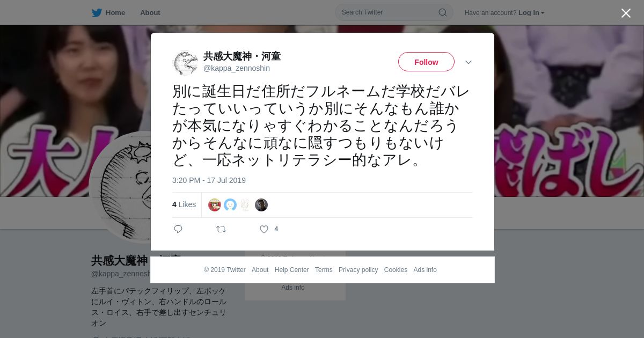The height and width of the screenshot is (338, 644).
Task: Go to Home in the top bar
Action: click(115, 13)
